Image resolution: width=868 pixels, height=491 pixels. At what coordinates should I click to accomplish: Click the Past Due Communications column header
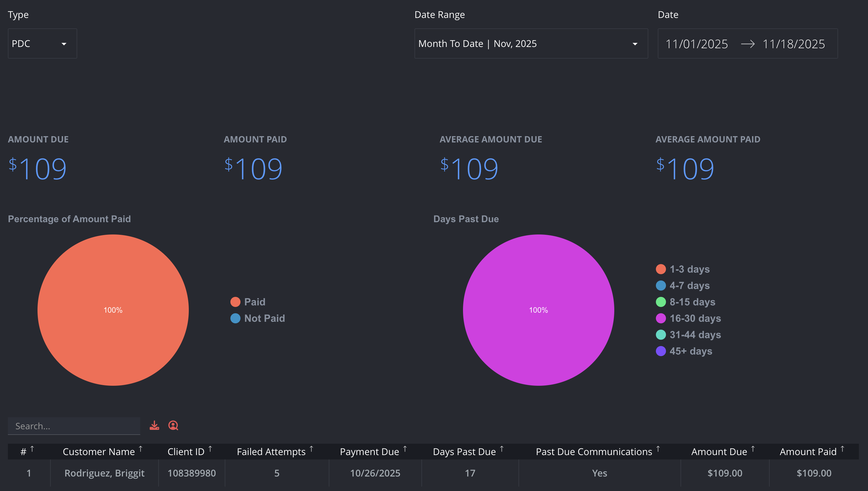click(594, 452)
